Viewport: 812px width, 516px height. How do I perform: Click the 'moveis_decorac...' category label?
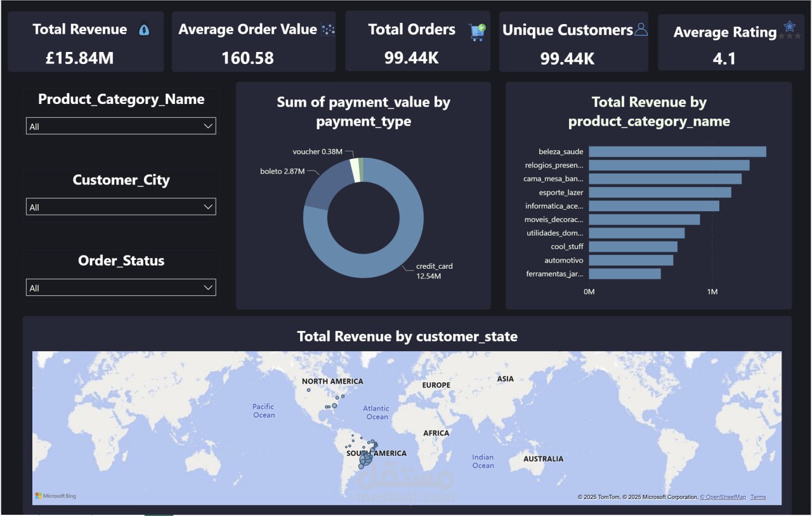[554, 219]
